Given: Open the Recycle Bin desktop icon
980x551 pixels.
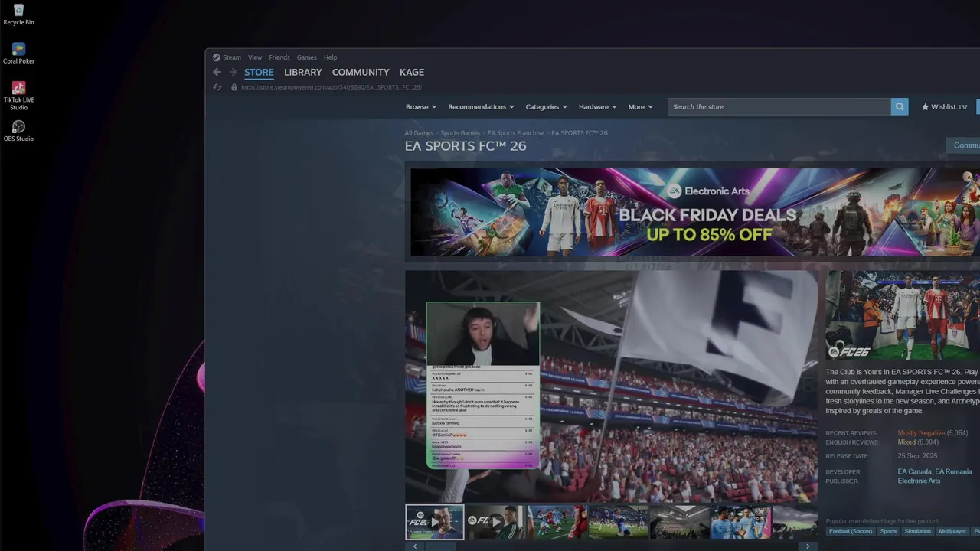Looking at the screenshot, I should point(18,14).
